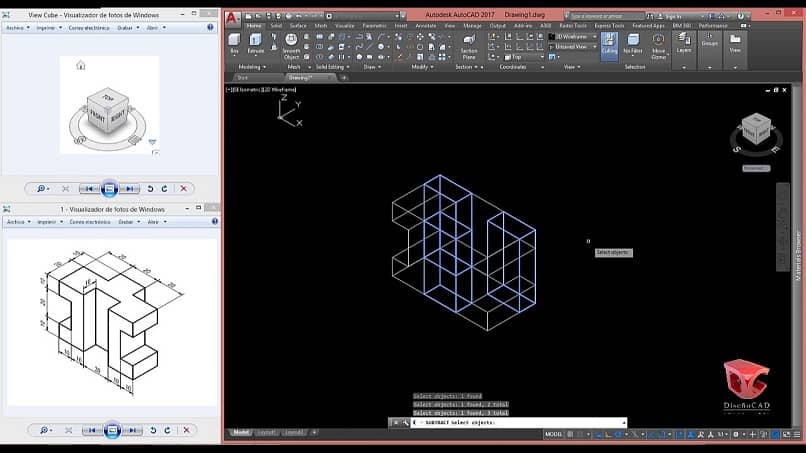Screen dimensions: 806x453
Task: Expand the Archivo menu in the View Cube viewer
Action: pos(16,28)
